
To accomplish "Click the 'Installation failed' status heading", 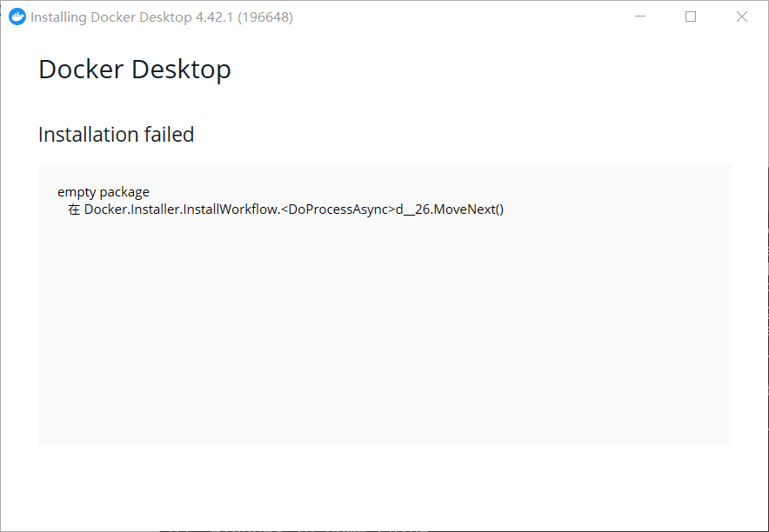I will click(117, 134).
